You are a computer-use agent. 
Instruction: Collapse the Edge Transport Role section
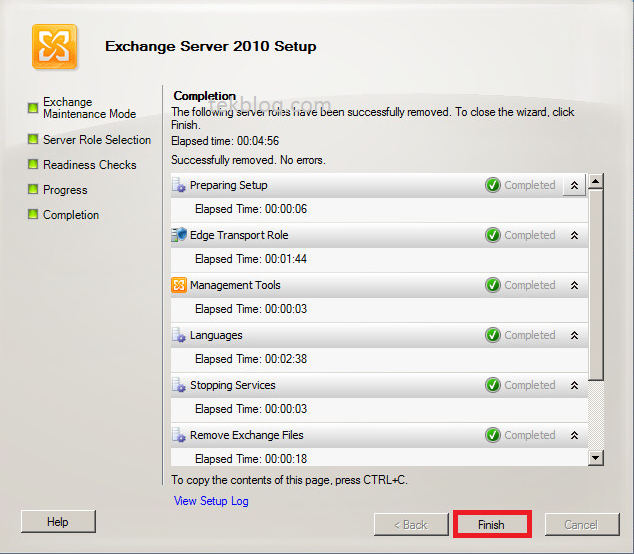pos(574,235)
